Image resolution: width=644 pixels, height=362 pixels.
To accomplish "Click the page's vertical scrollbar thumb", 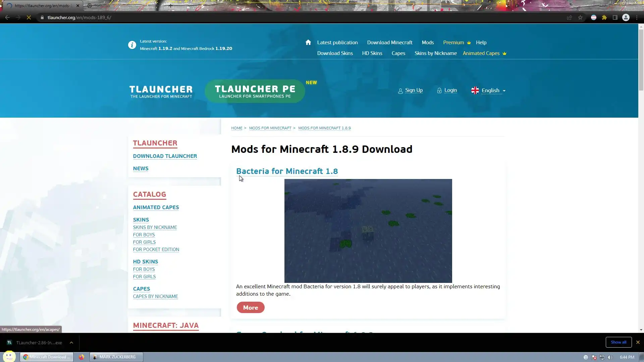I will coord(641,60).
